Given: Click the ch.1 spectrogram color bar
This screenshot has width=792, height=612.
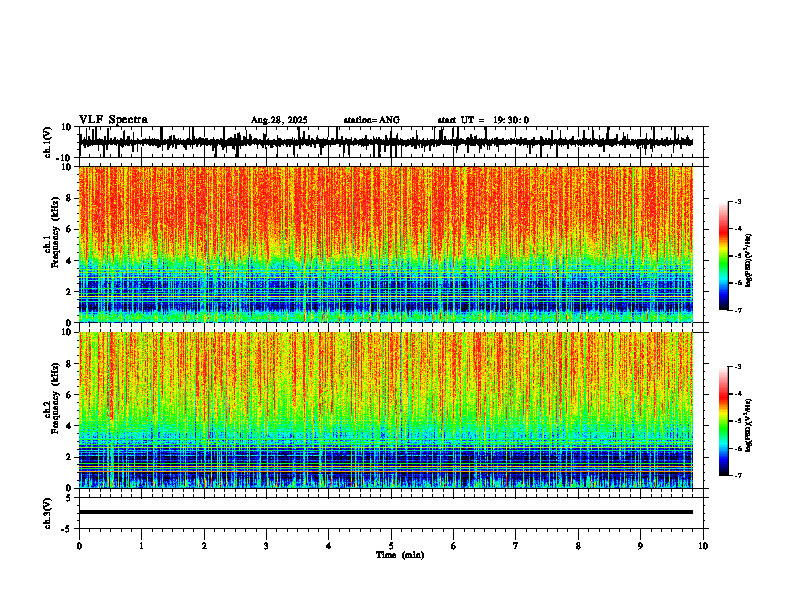Looking at the screenshot, I should (x=723, y=256).
